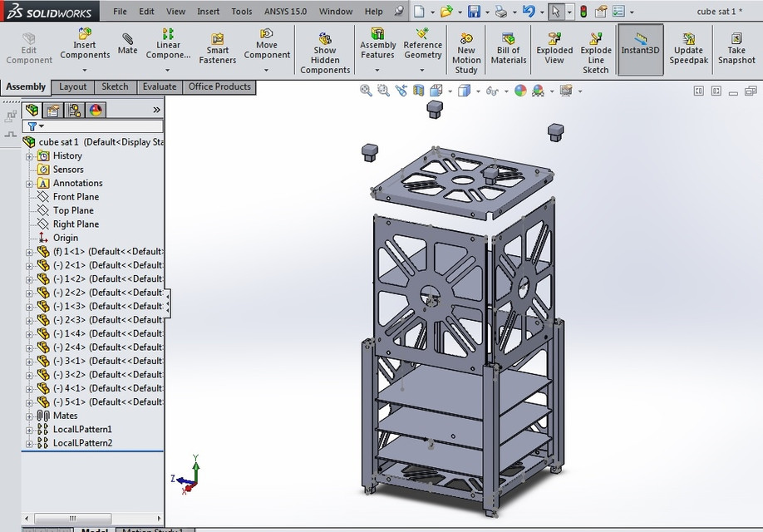763x532 pixels.
Task: Click the Instant3D toolbar button
Action: (639, 46)
